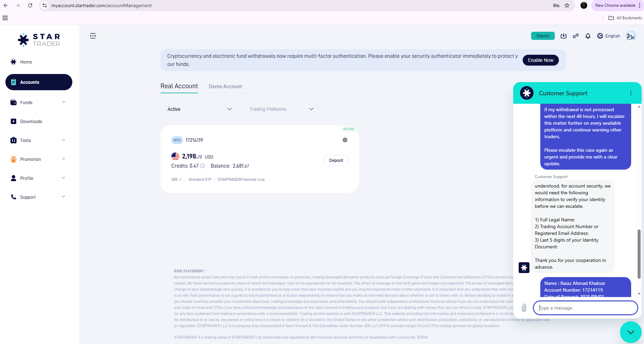Image resolution: width=644 pixels, height=344 pixels.
Task: Click the green Deposit button in header
Action: tap(543, 36)
